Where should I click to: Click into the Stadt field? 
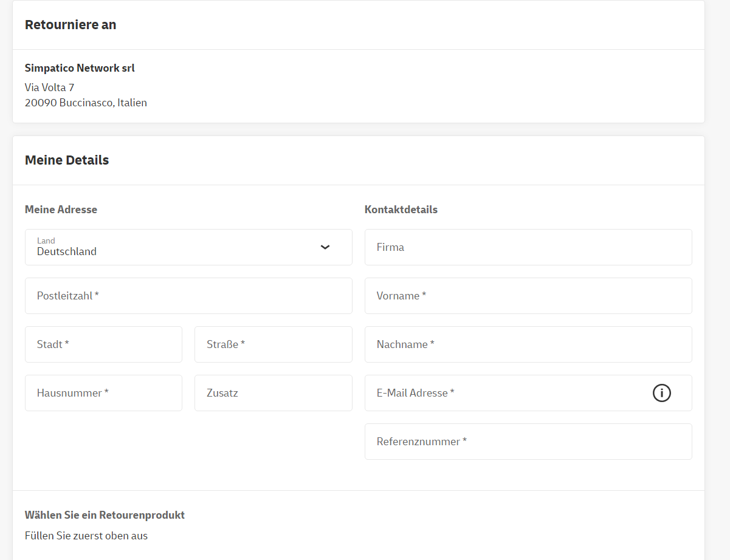103,344
